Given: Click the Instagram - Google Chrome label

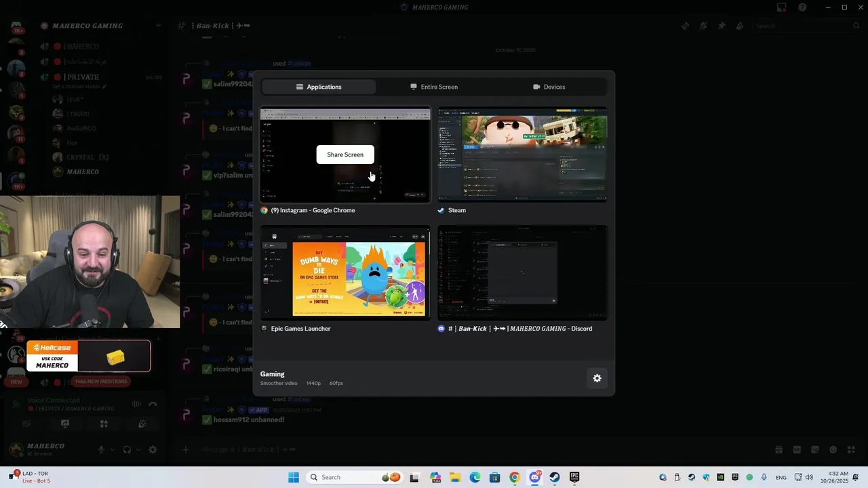Looking at the screenshot, I should (313, 210).
